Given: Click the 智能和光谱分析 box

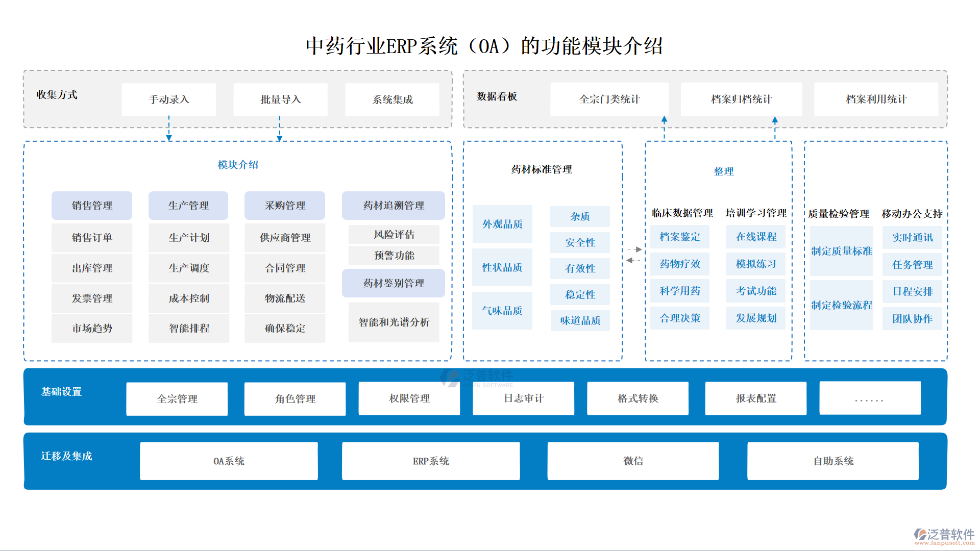Looking at the screenshot, I should (x=394, y=322).
